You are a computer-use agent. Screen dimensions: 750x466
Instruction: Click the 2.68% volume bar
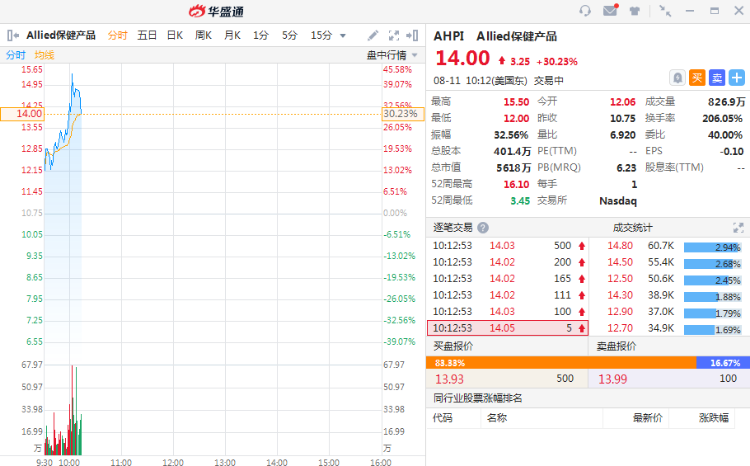712,264
